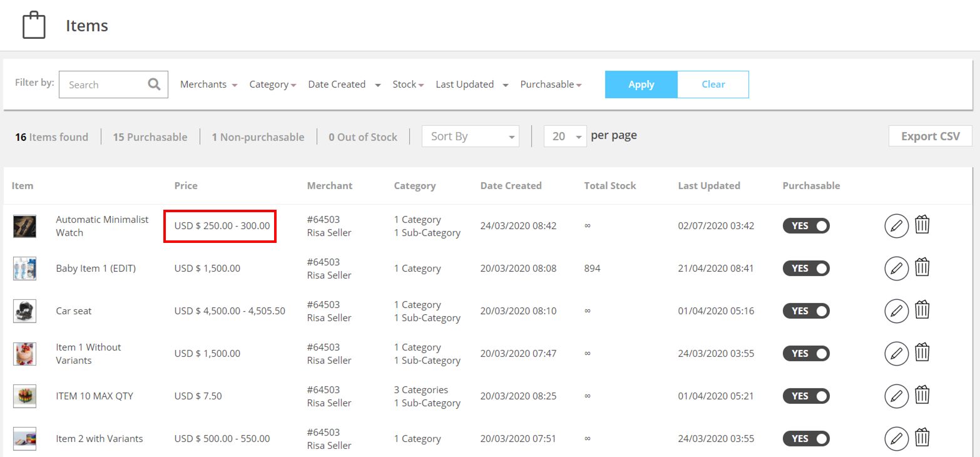
Task: Click the Apply filter button
Action: click(641, 85)
